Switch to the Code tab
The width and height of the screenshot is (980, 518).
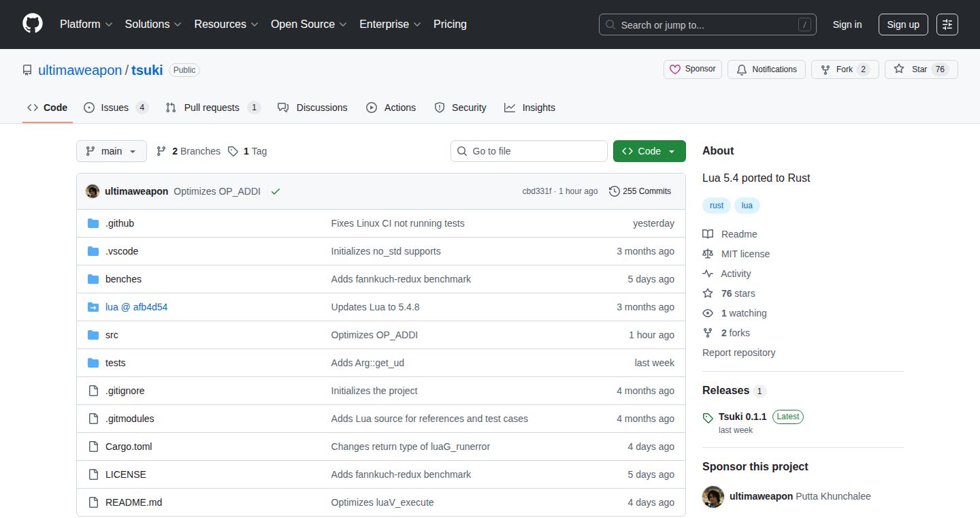click(x=48, y=108)
